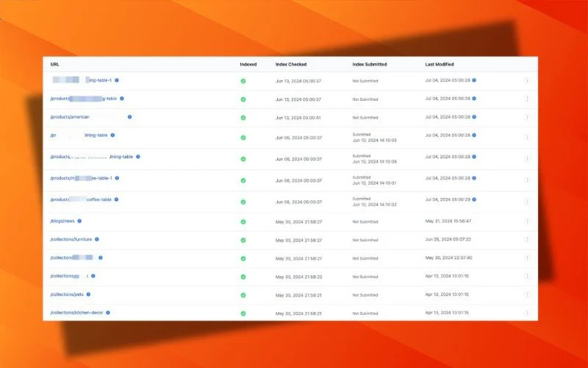The image size is (588, 368).
Task: Open the three-dot menu for /collections/furniture row
Action: click(x=527, y=240)
